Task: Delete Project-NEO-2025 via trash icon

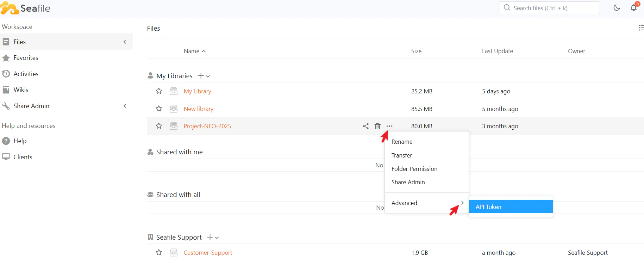Action: click(x=377, y=126)
